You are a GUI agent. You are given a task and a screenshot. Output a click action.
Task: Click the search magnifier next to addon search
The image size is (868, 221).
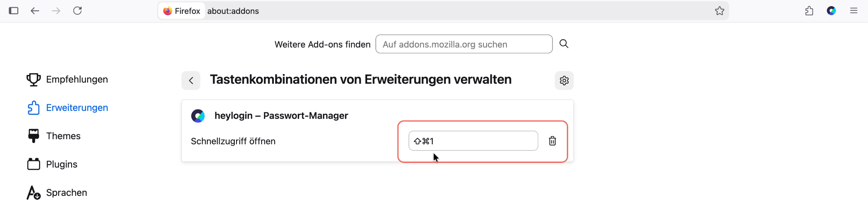coord(564,44)
